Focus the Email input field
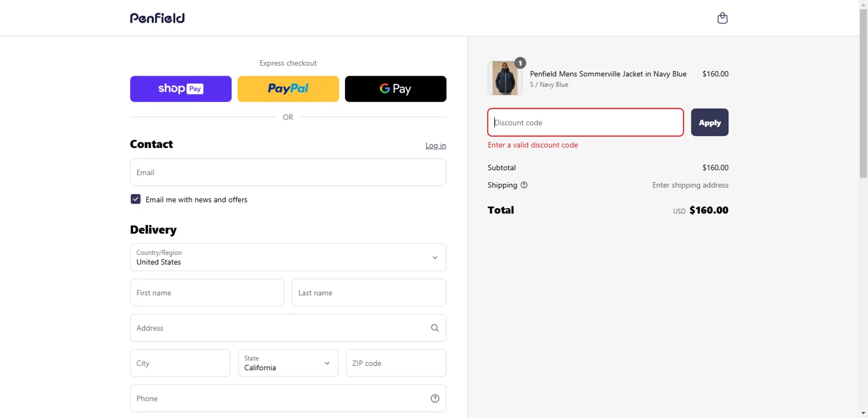868x418 pixels. tap(288, 172)
